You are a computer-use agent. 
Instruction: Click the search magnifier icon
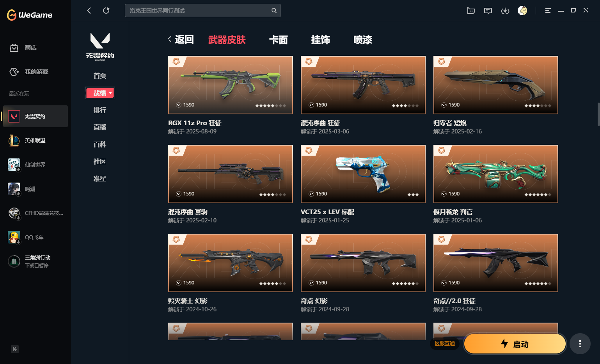tap(274, 11)
